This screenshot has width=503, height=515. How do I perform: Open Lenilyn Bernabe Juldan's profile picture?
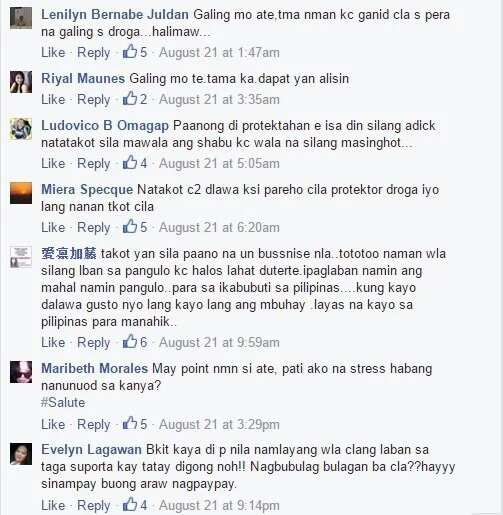[21, 18]
